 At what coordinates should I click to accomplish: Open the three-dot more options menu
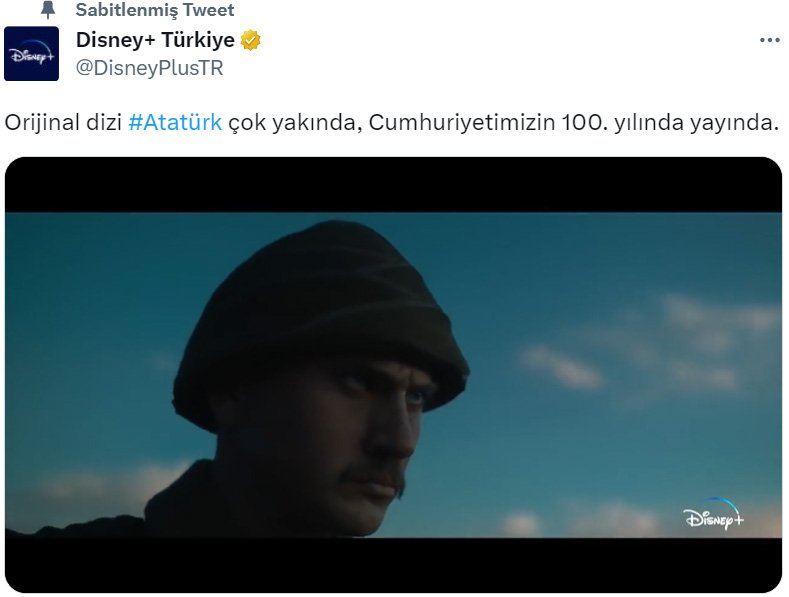click(x=769, y=40)
